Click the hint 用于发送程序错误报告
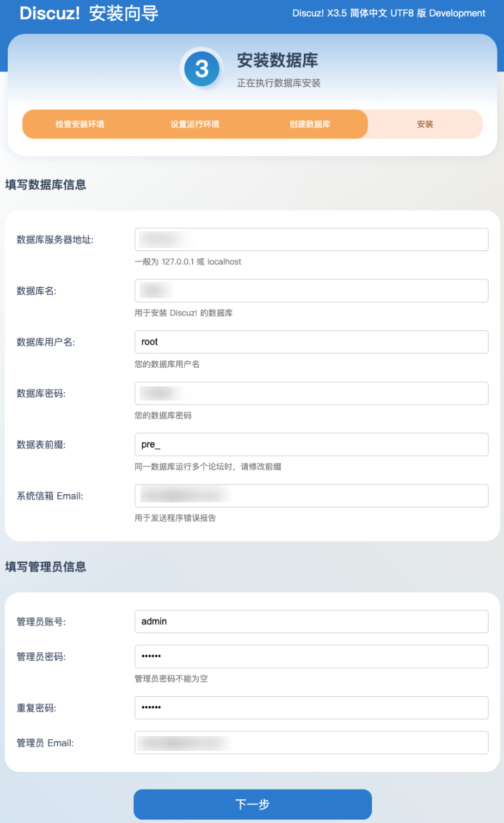The image size is (504, 823). (175, 518)
